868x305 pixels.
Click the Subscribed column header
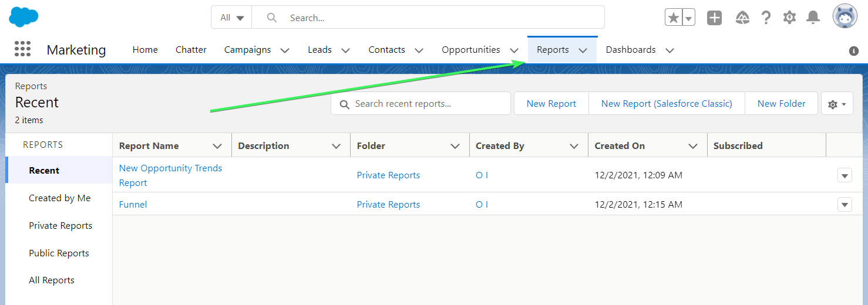[x=766, y=146]
